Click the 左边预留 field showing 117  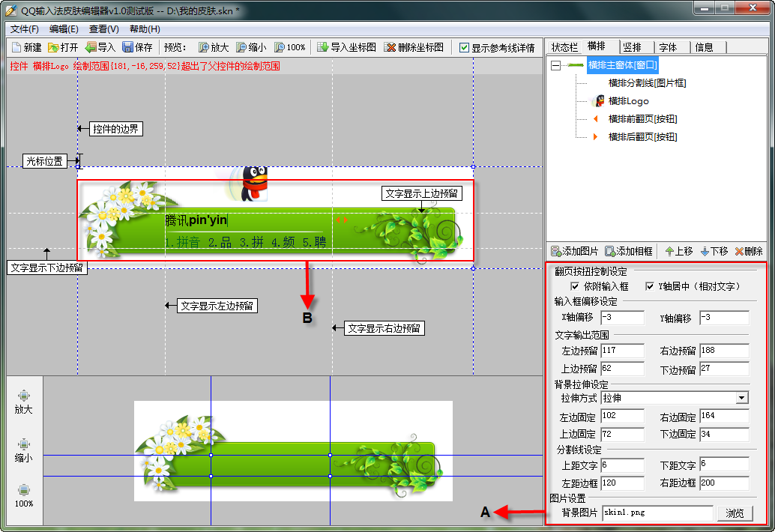622,351
